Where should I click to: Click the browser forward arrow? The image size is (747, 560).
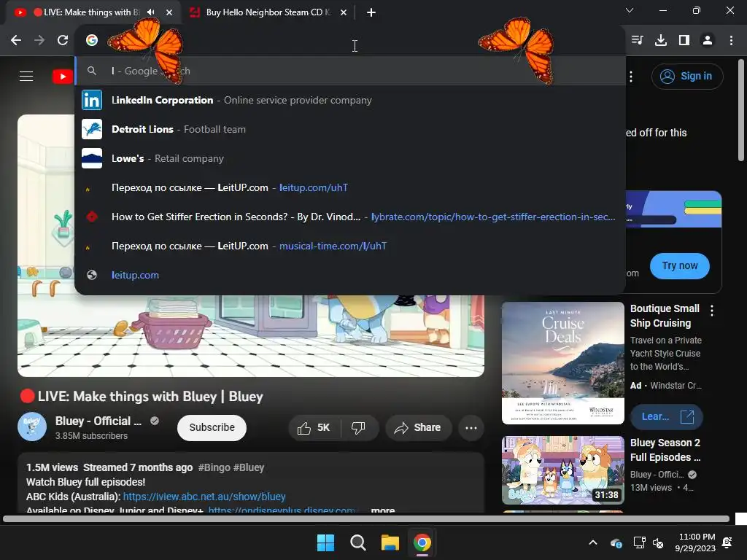[x=39, y=41]
